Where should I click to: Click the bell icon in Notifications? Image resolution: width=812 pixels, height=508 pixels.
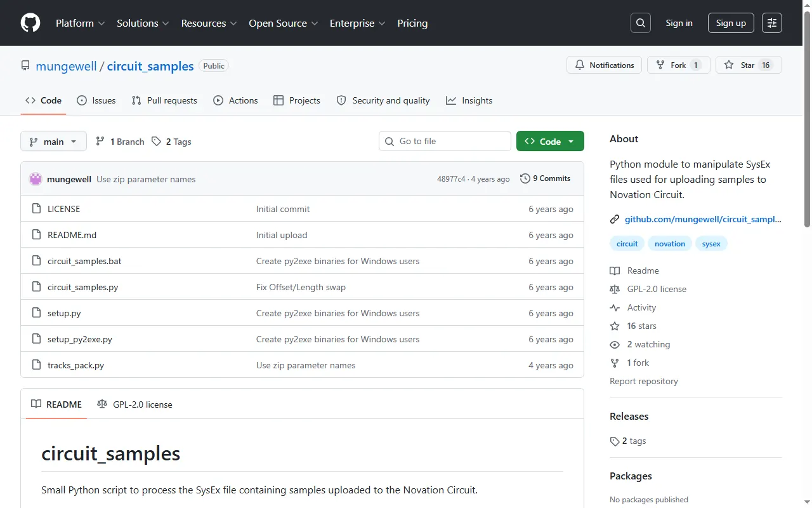pyautogui.click(x=580, y=65)
